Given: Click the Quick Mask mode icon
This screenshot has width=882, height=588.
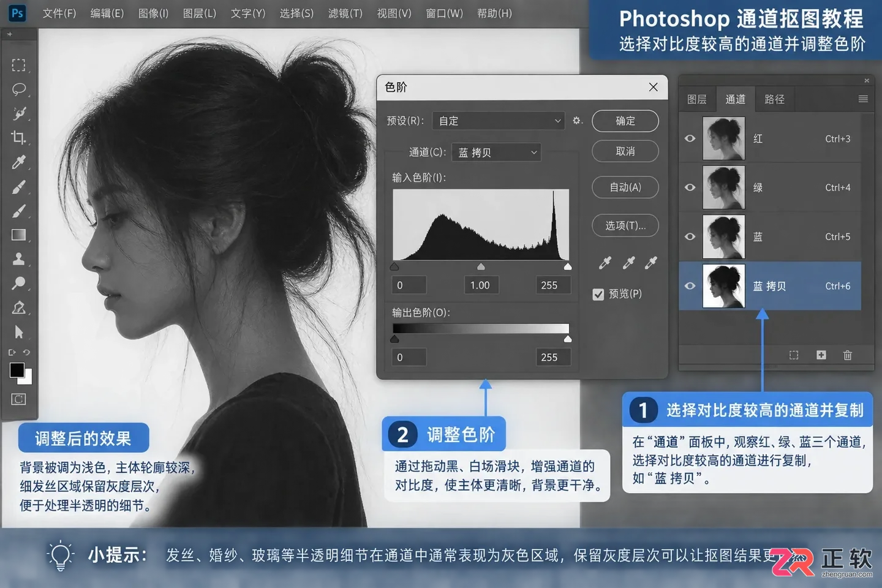Looking at the screenshot, I should pyautogui.click(x=19, y=399).
